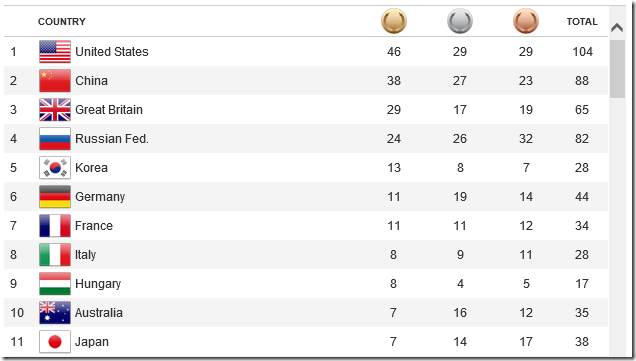Click the vertical scrollbar thumb
The height and width of the screenshot is (361, 636).
pos(617,69)
